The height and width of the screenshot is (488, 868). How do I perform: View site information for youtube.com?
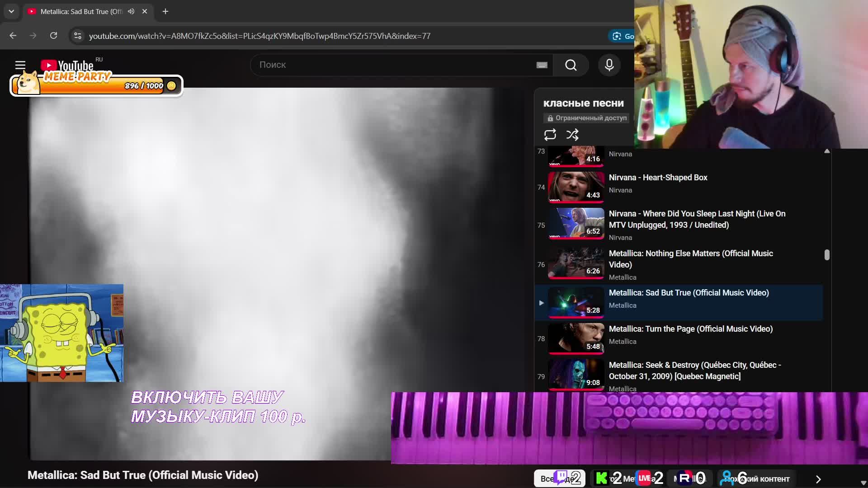coord(78,36)
